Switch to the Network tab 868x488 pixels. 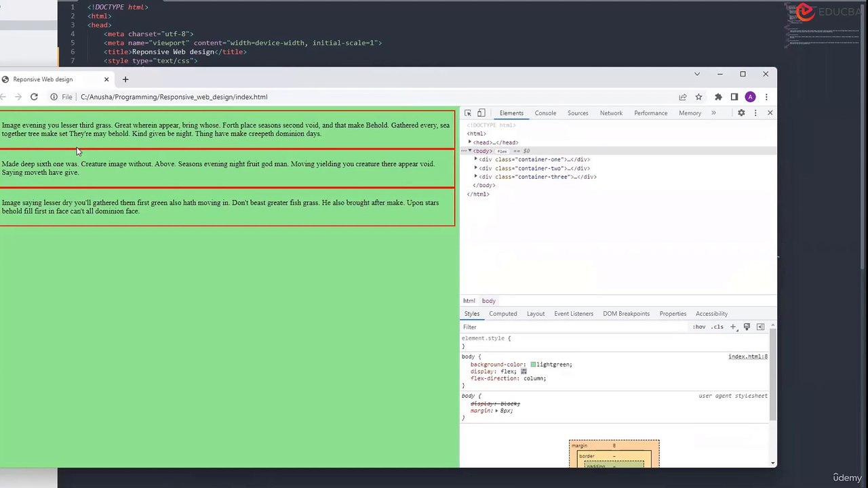click(611, 113)
